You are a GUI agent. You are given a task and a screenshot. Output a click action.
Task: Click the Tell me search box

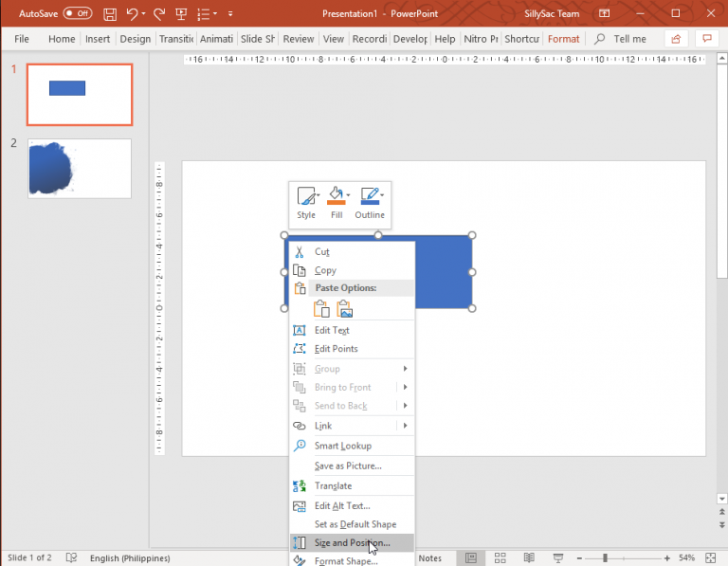point(629,39)
